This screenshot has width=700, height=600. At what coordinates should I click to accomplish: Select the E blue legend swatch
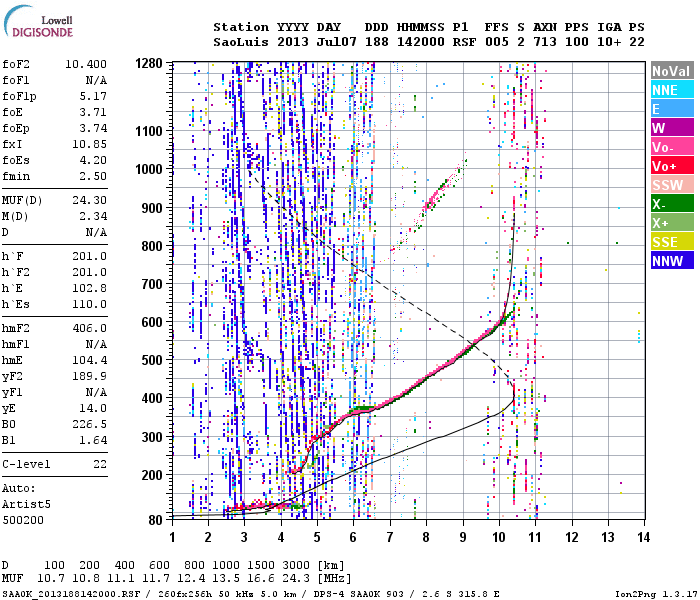(672, 108)
